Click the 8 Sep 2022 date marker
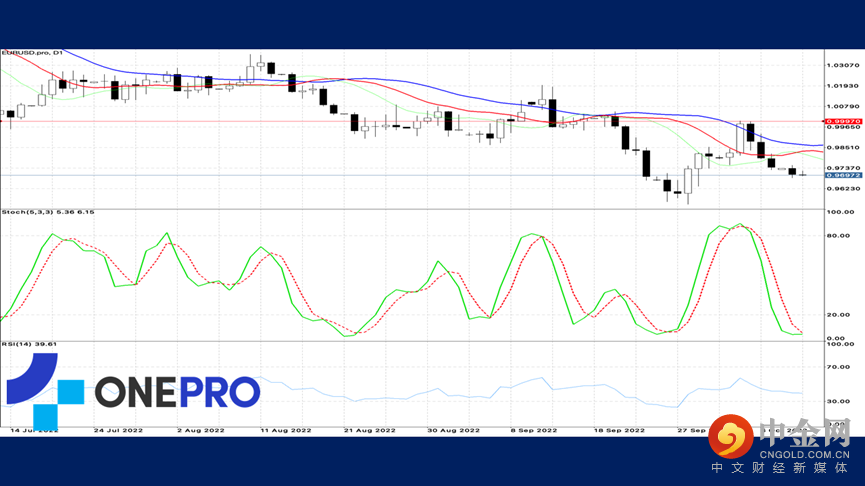The height and width of the screenshot is (486, 865). (x=533, y=430)
